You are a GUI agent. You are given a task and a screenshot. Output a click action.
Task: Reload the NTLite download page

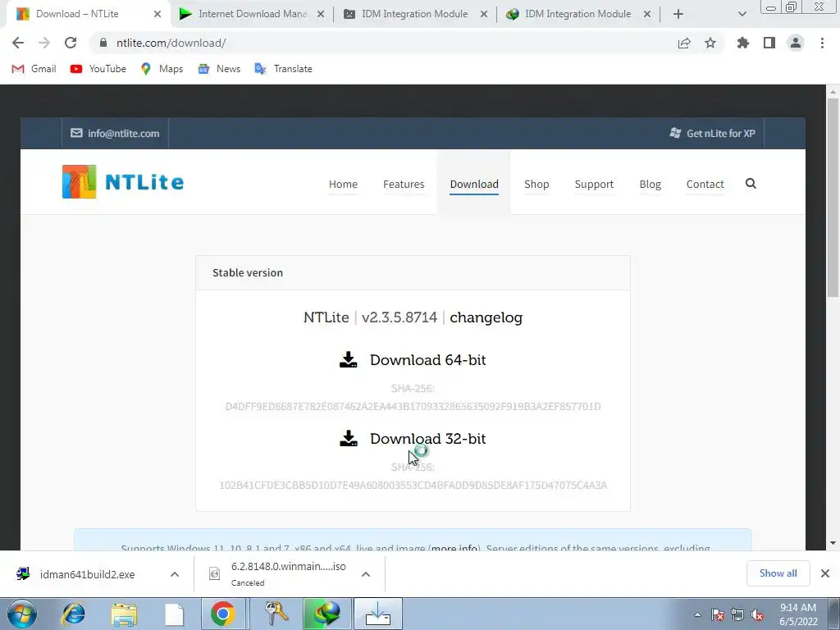(x=71, y=43)
